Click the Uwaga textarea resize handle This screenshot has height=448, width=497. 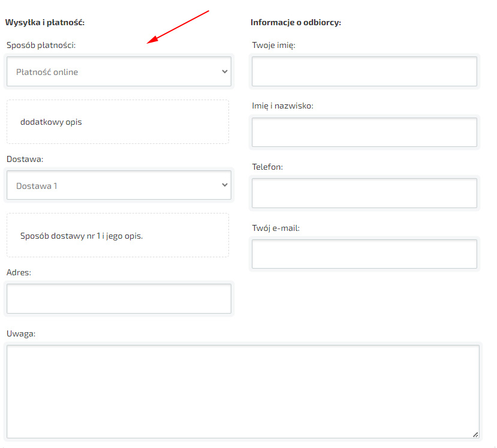tap(475, 434)
